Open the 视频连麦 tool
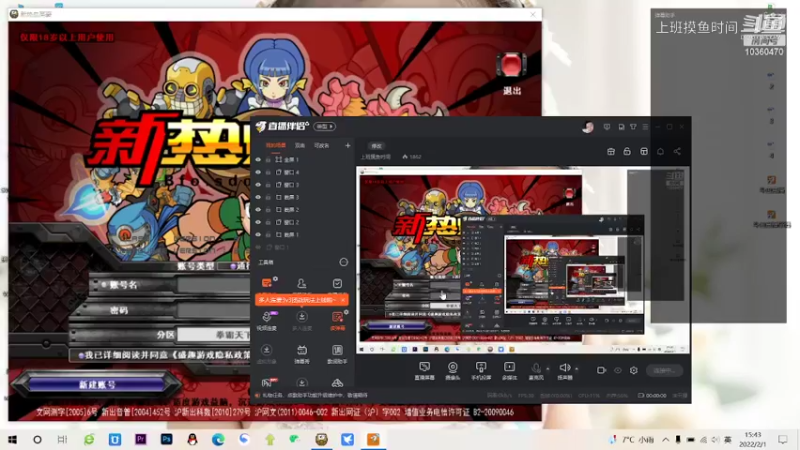Viewport: 800px width, 450px height. coord(267,321)
